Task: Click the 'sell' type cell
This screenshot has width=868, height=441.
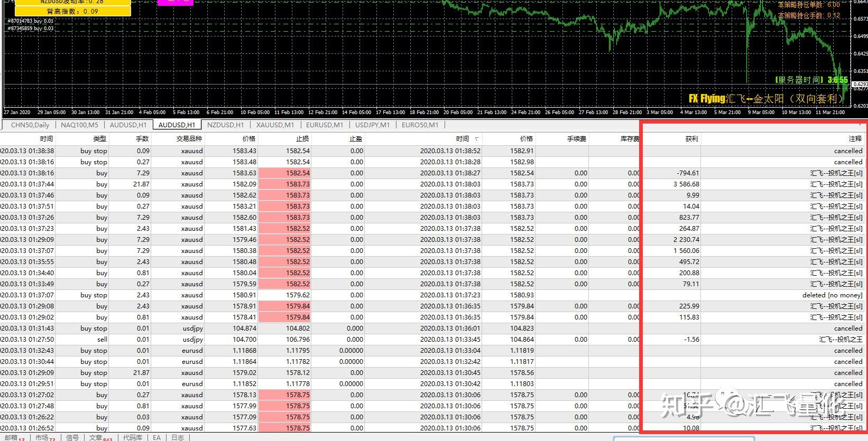Action: point(102,340)
